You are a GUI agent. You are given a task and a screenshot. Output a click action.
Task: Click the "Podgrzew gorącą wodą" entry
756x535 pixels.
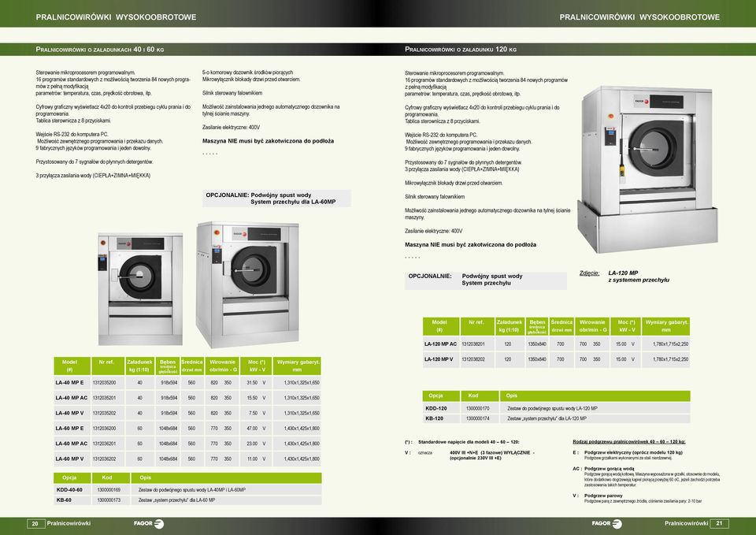609,469
